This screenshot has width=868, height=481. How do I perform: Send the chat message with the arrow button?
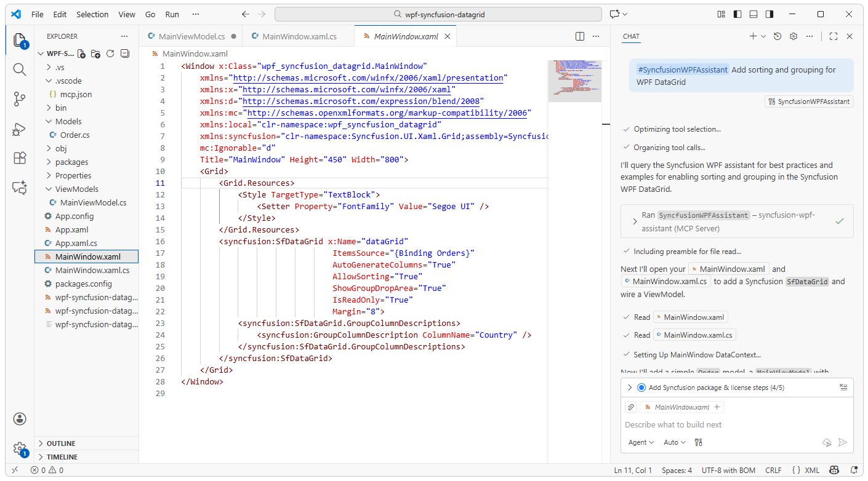pyautogui.click(x=843, y=442)
